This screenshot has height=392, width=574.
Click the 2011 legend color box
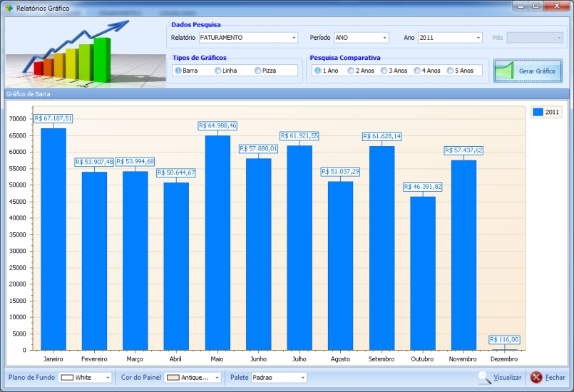(538, 112)
